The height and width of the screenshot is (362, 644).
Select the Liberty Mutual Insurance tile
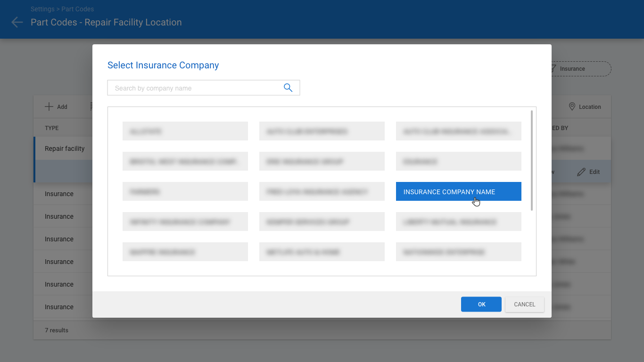[458, 222]
